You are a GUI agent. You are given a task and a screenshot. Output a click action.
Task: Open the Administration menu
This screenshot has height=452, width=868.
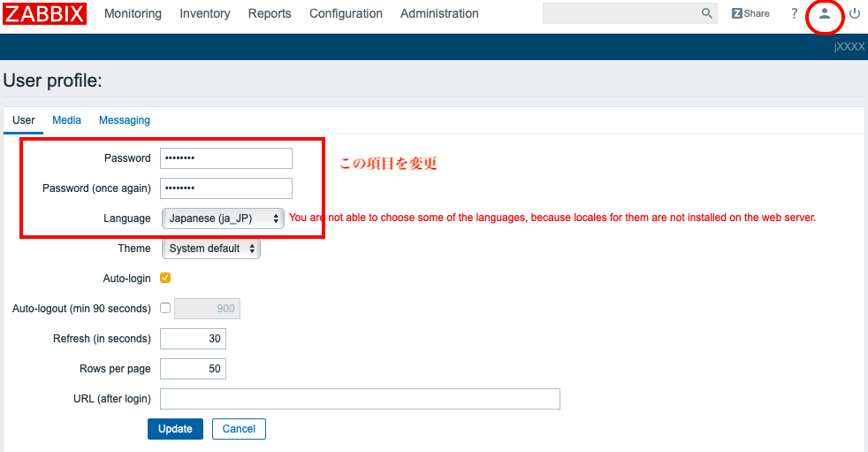[x=439, y=13]
